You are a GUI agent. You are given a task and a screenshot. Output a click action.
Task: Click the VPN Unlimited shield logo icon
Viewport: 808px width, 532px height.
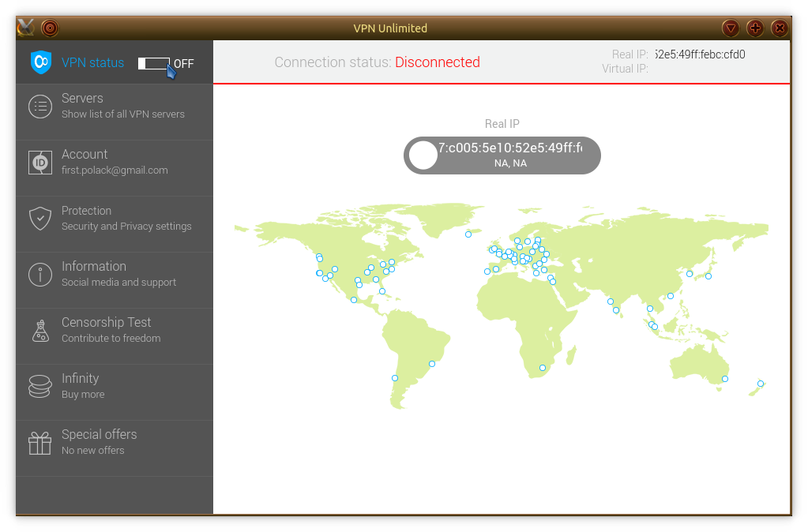[41, 62]
